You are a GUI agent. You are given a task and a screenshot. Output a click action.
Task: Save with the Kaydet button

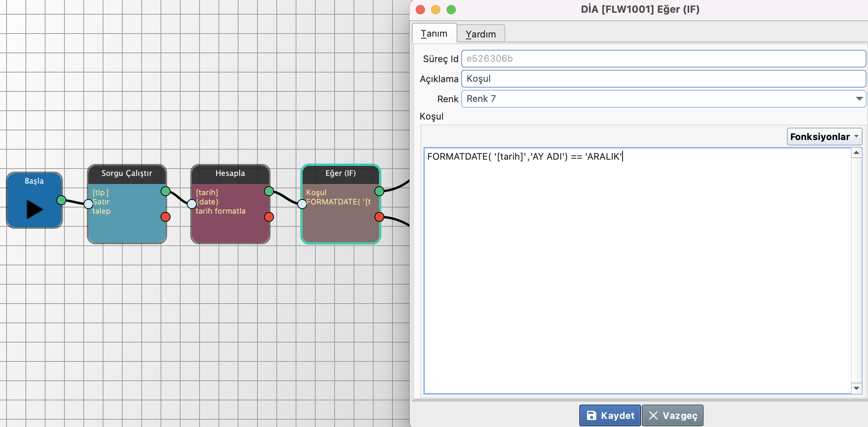coord(610,415)
